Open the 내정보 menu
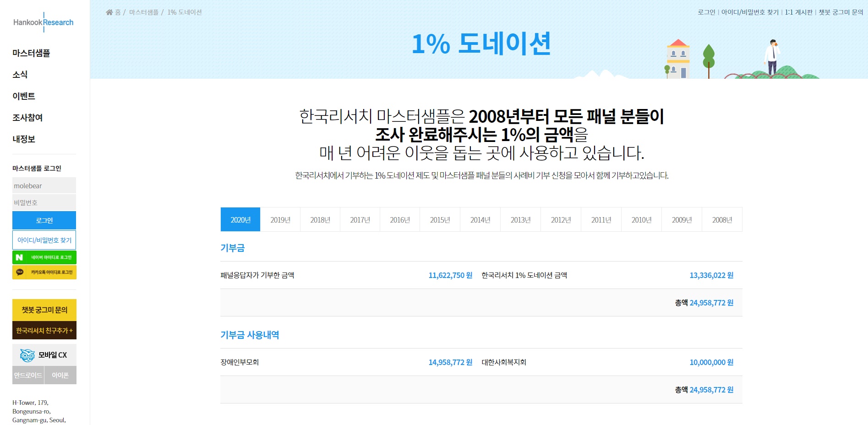Viewport: 868px width, 425px height. click(24, 139)
